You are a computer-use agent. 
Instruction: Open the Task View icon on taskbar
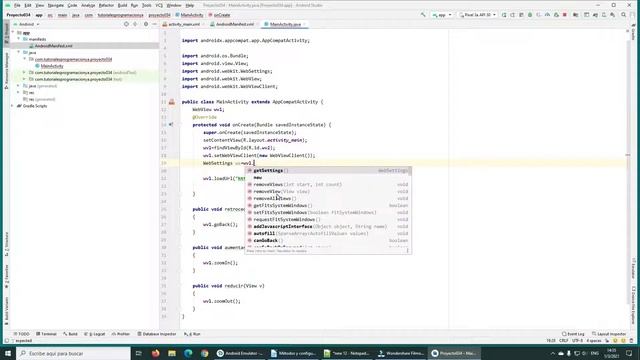139,353
